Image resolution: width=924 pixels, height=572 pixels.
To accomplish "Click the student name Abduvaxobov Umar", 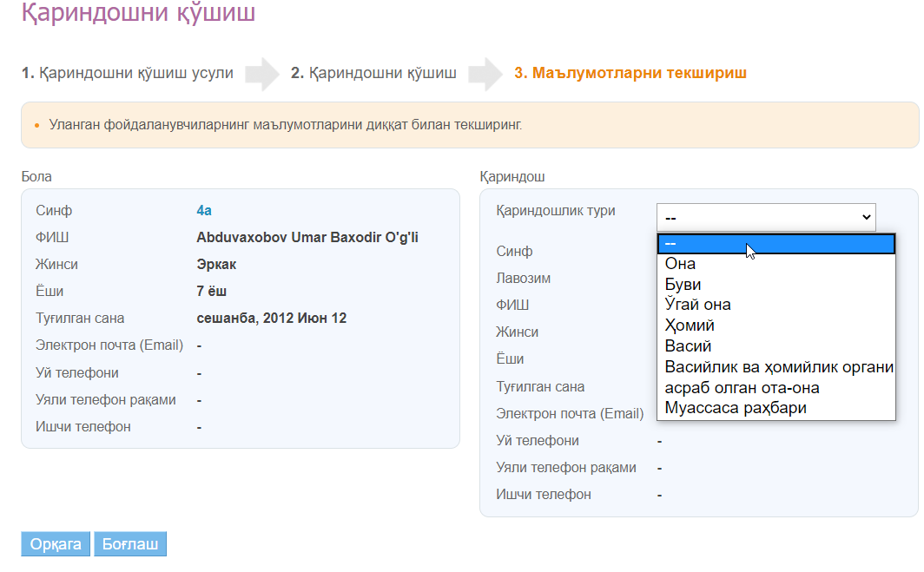I will 307,237.
